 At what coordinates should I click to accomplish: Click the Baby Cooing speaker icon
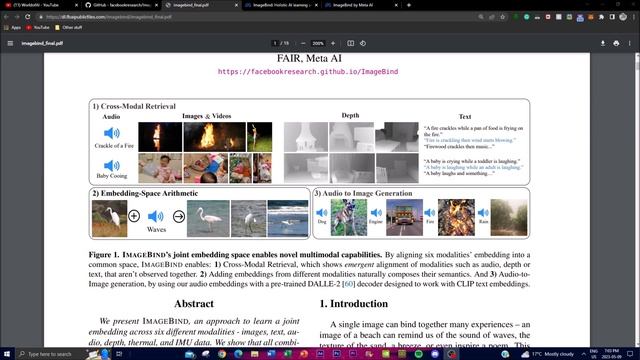pyautogui.click(x=112, y=166)
